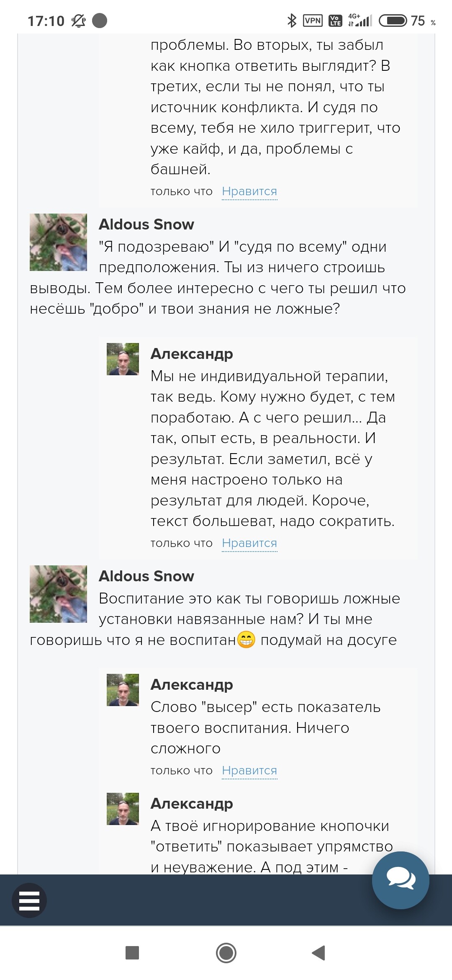
Task: Tap the Bluetooth status bar icon
Action: point(292,21)
